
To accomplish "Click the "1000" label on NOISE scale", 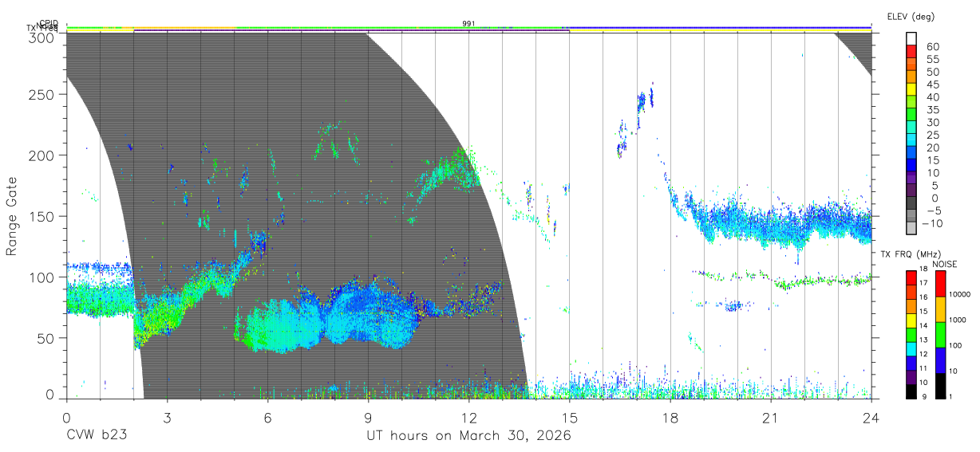I will click(x=958, y=320).
